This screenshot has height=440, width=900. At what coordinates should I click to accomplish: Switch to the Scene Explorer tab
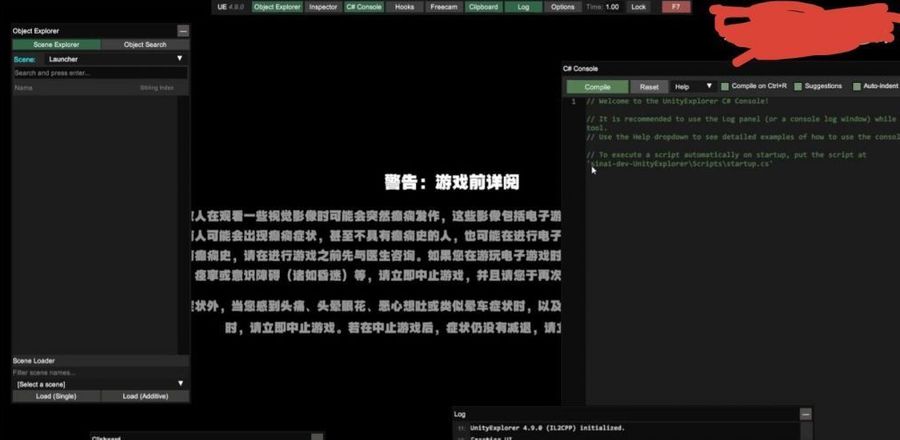(56, 45)
